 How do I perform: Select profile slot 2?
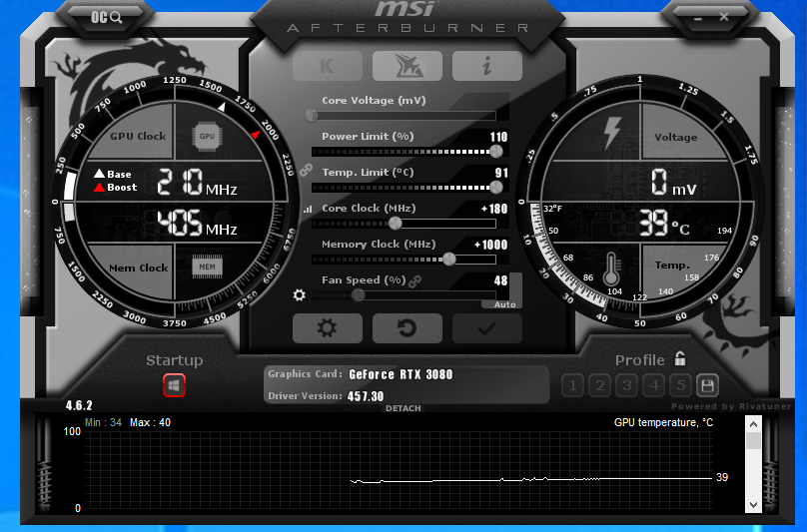(x=599, y=385)
